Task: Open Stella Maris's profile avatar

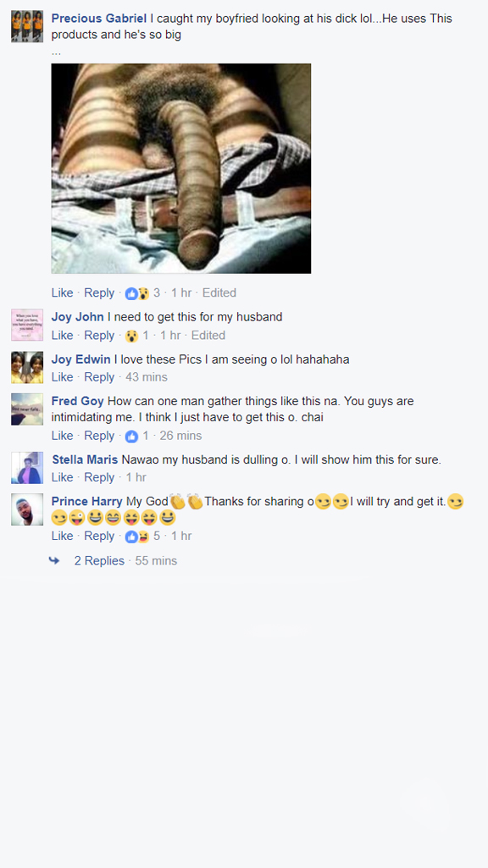Action: (x=27, y=468)
